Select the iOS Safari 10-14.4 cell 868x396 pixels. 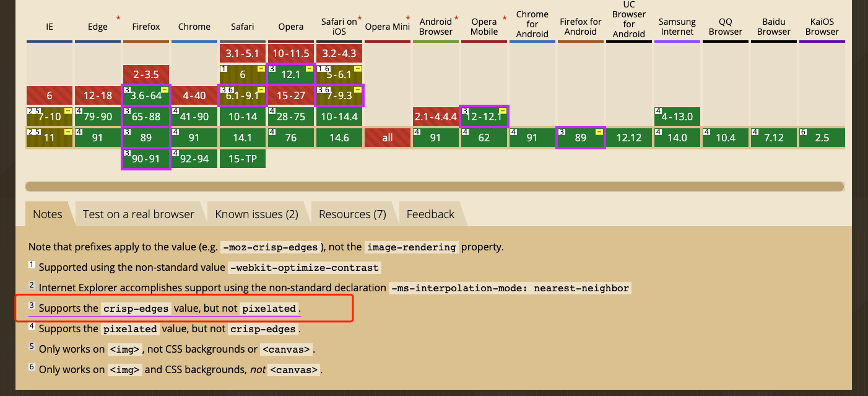339,117
